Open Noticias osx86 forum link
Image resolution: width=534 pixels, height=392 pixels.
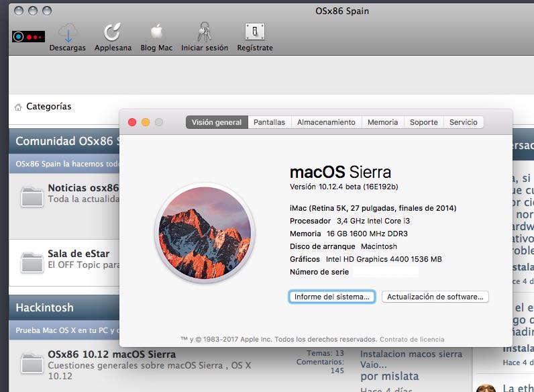point(83,187)
